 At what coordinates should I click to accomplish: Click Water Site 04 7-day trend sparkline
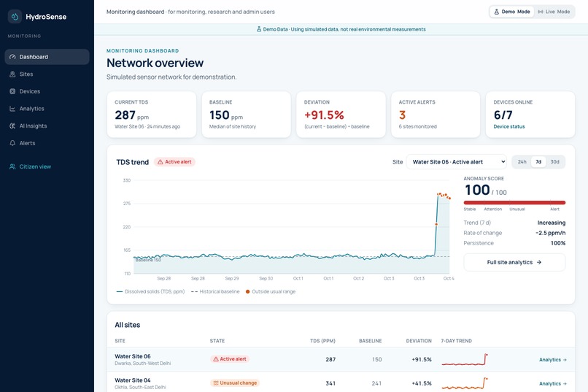465,383
